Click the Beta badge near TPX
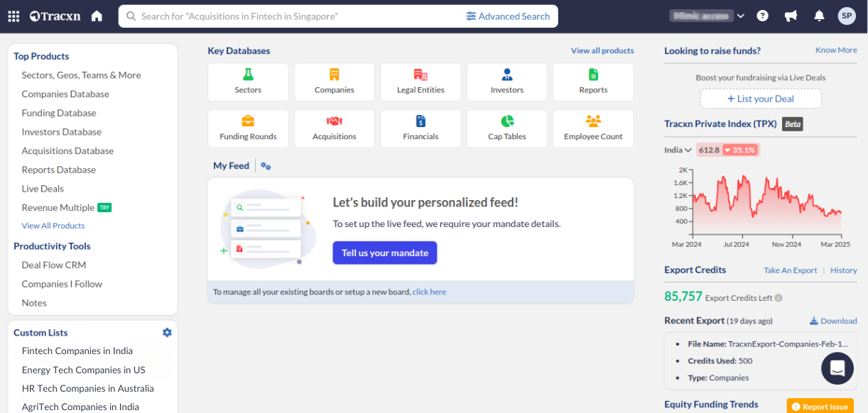 pyautogui.click(x=793, y=124)
